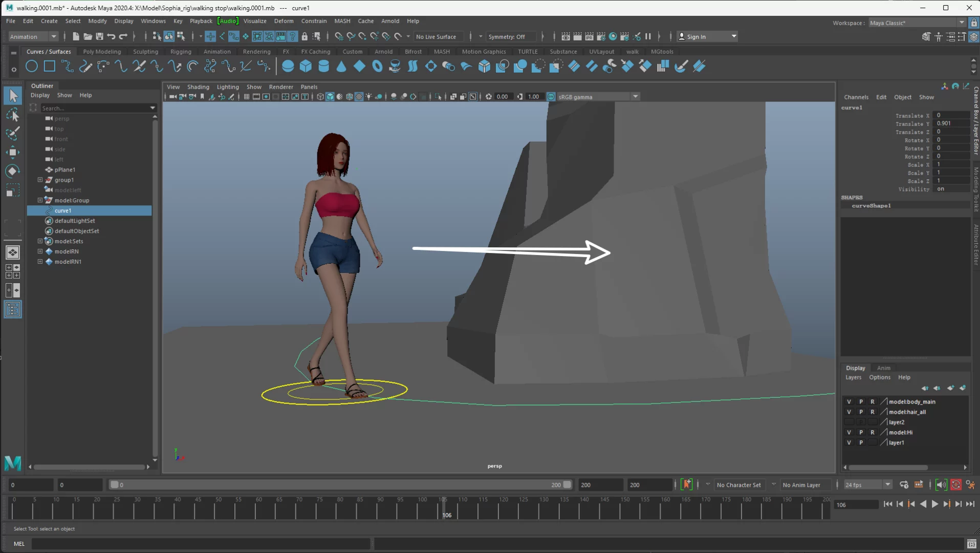Activate the Scale tool in toolbox
This screenshot has height=553, width=980.
(x=13, y=190)
